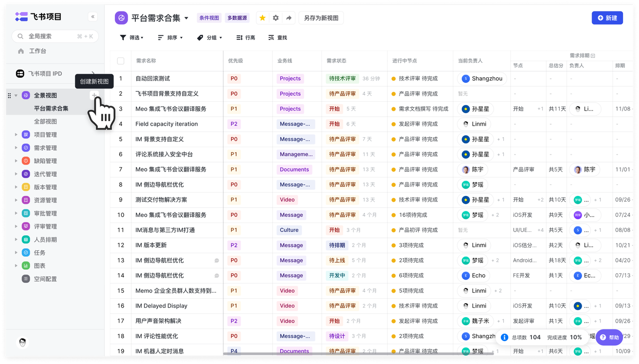
Task: Click the 另存为新视图 button
Action: pyautogui.click(x=321, y=18)
